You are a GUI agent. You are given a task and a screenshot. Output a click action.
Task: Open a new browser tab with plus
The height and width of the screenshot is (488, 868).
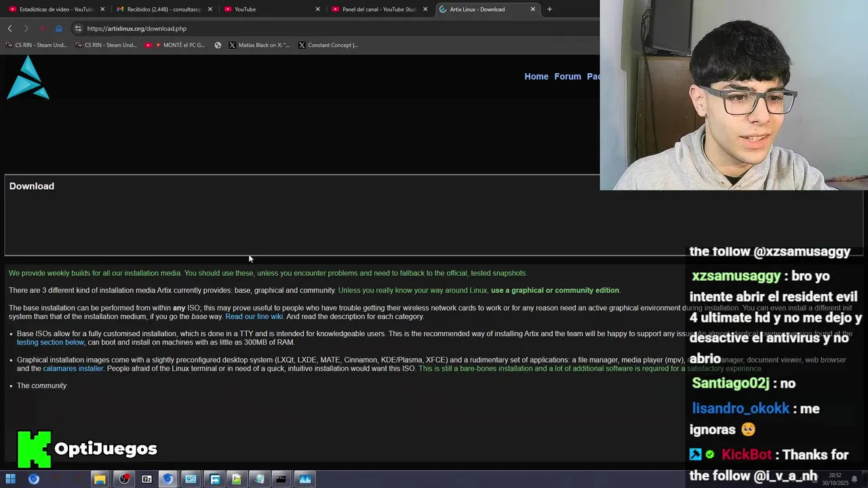(x=549, y=9)
